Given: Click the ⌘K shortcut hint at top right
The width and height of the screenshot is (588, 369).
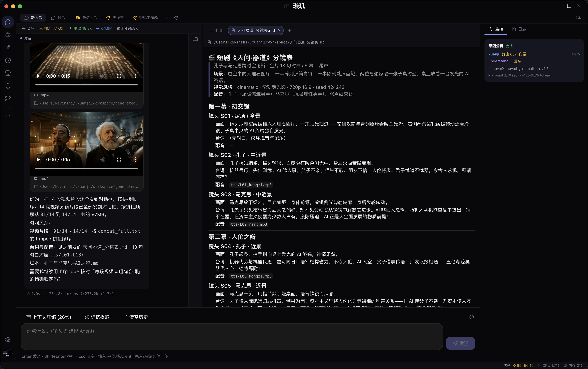Looking at the screenshot, I should [578, 18].
